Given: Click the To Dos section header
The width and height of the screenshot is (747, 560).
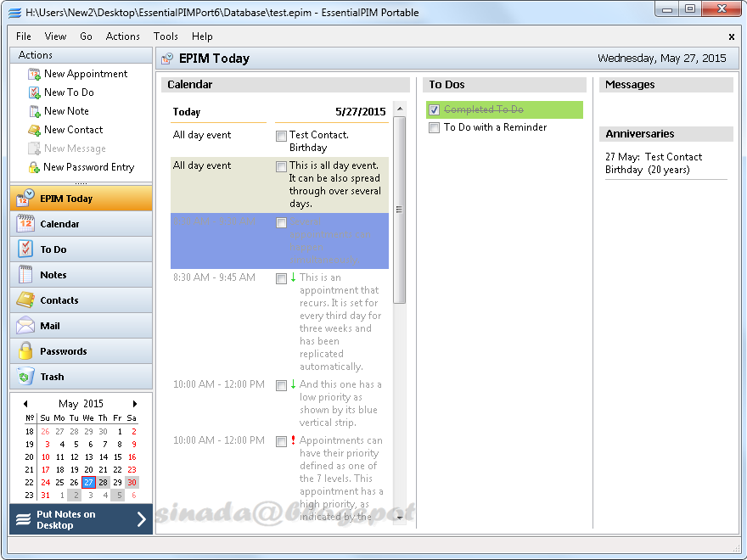Looking at the screenshot, I should point(504,85).
